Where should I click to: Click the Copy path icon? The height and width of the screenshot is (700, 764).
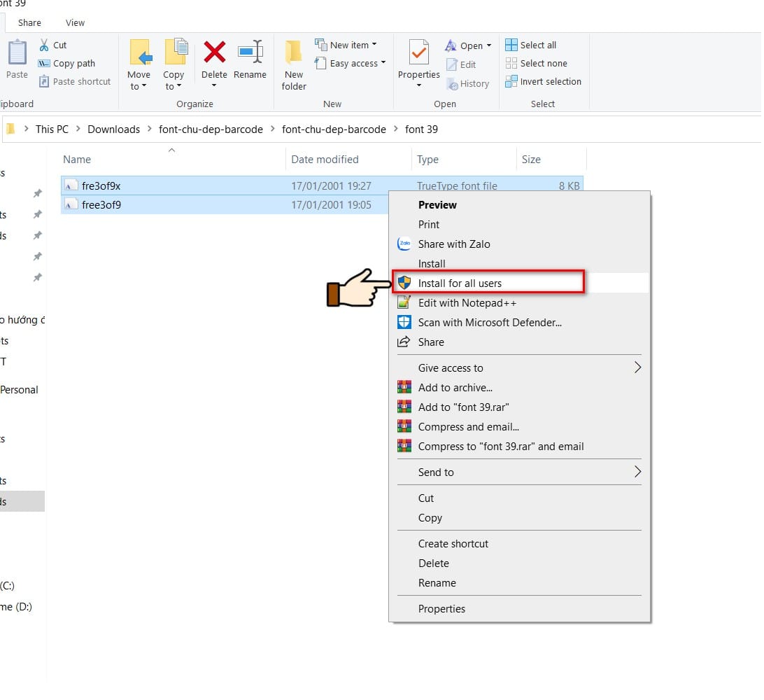click(x=44, y=64)
